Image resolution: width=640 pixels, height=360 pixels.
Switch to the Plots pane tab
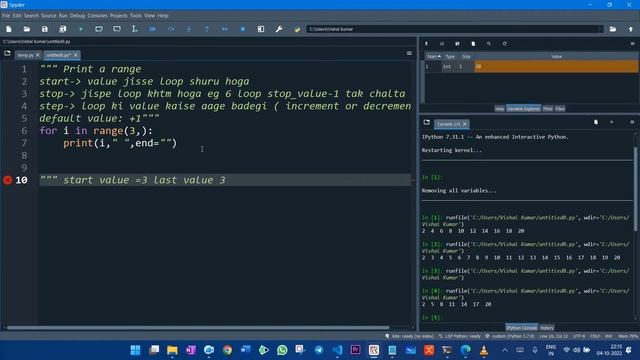click(548, 109)
